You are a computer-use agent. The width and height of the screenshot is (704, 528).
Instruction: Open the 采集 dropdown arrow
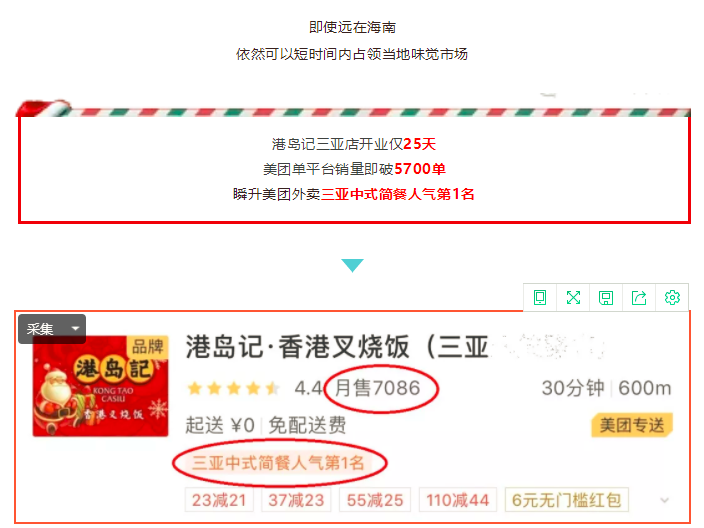click(75, 329)
